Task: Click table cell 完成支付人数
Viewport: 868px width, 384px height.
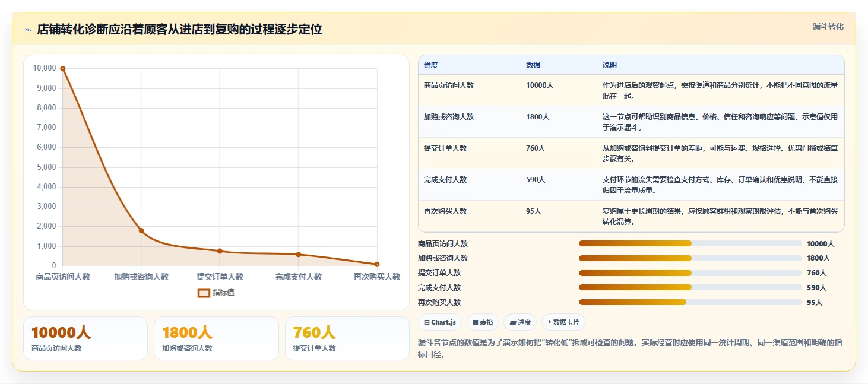Action: tap(445, 180)
